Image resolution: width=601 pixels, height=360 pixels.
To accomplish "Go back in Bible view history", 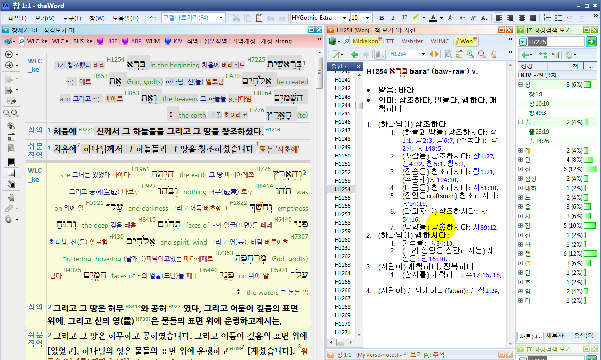I will click(9, 54).
